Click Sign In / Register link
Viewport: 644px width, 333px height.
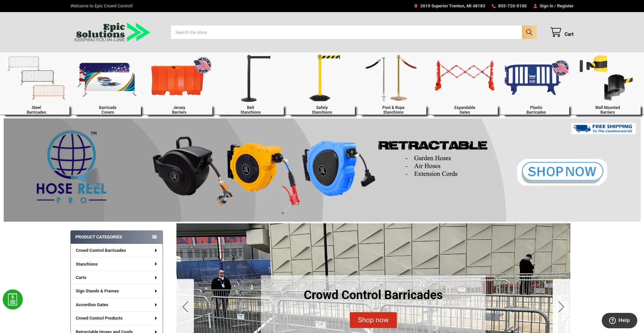556,6
